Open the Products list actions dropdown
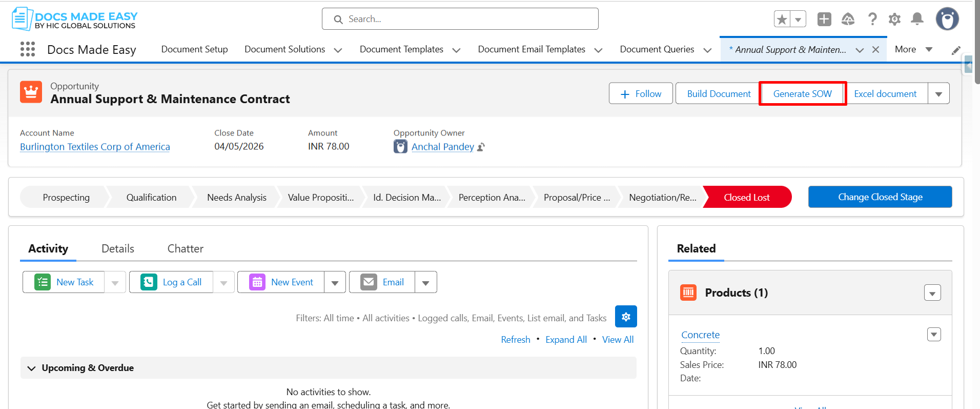Viewport: 980px width, 409px height. tap(932, 293)
